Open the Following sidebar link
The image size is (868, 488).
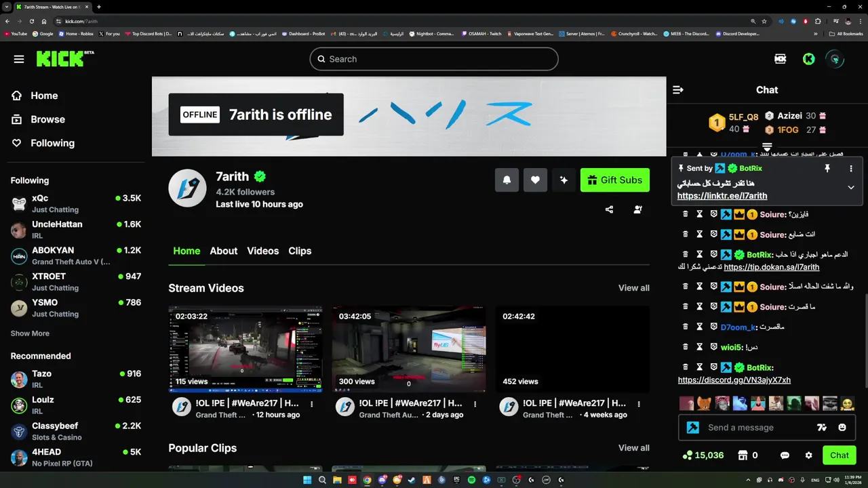point(52,143)
